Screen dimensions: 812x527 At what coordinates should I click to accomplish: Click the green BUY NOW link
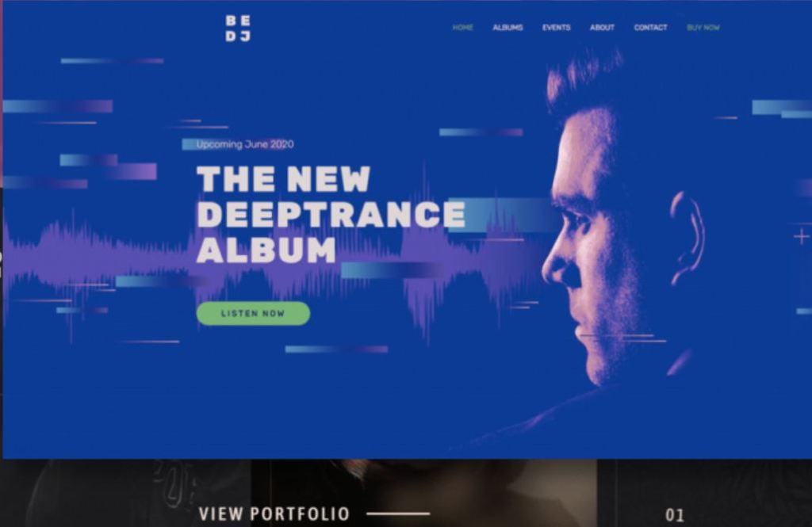click(x=703, y=28)
